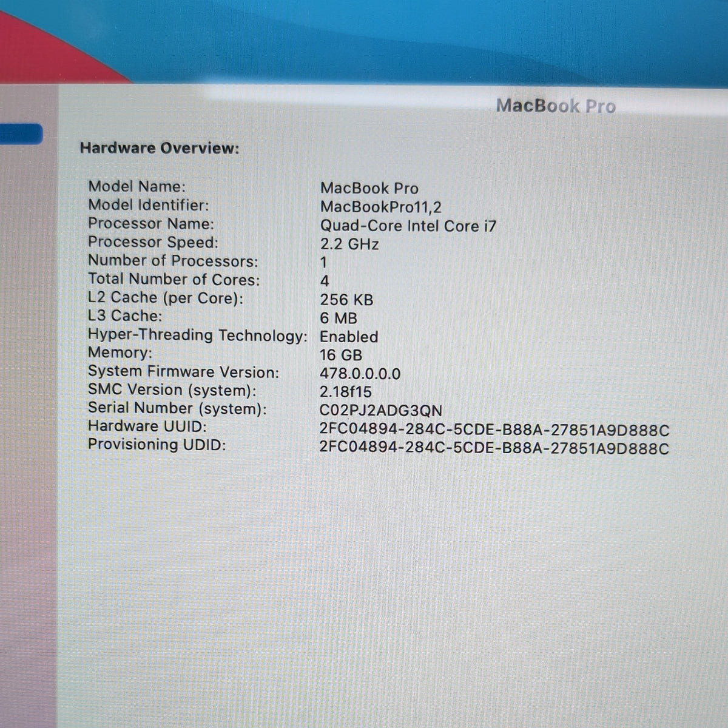The image size is (728, 728).
Task: Select the "Enabled" Hyper-Threading value
Action: tap(349, 337)
